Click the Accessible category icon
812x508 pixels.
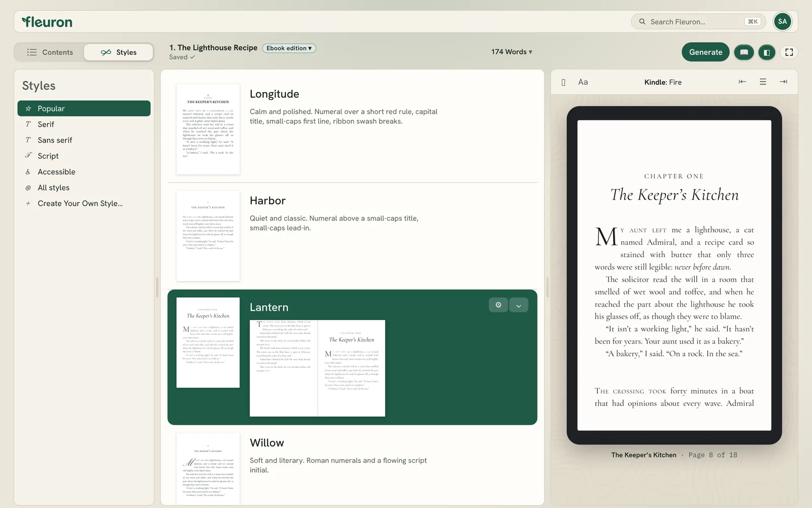28,172
